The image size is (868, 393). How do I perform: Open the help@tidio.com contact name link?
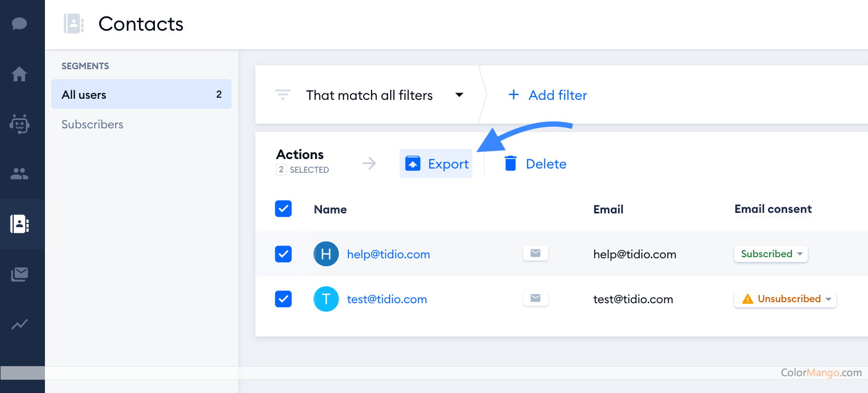click(x=388, y=255)
